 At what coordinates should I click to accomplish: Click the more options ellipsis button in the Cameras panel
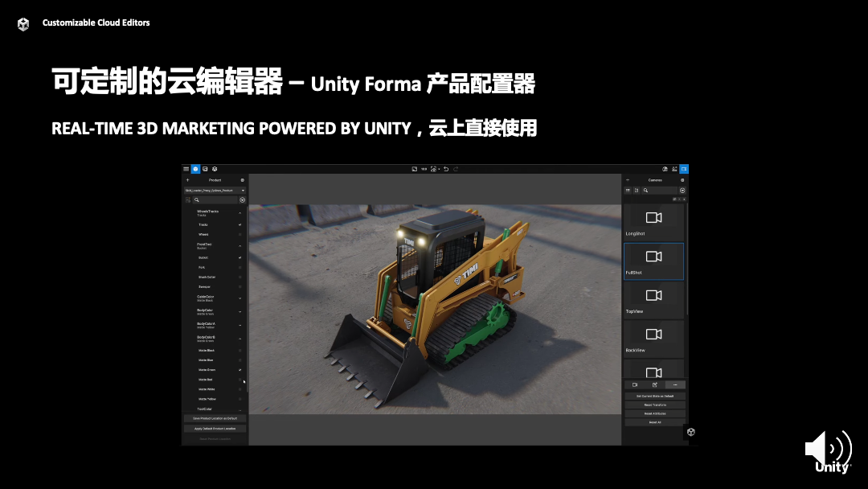[x=675, y=384]
